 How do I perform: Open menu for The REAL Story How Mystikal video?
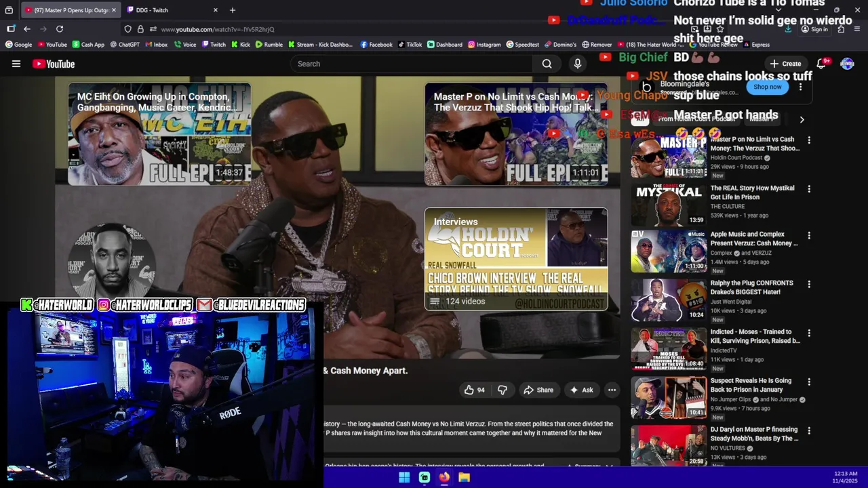(x=809, y=189)
